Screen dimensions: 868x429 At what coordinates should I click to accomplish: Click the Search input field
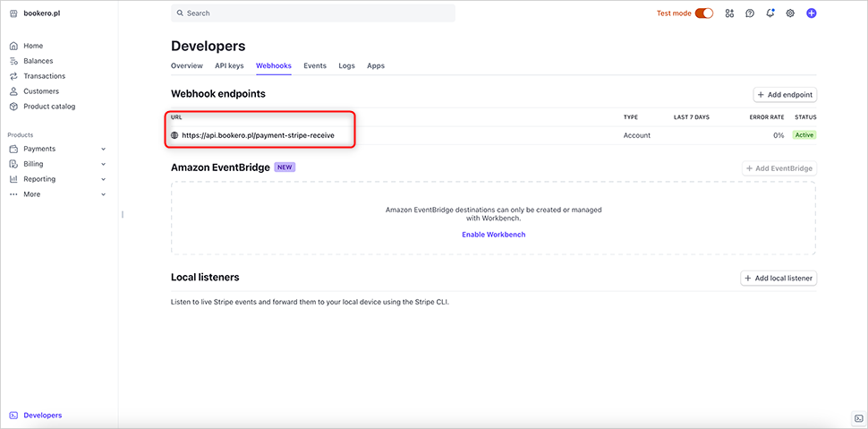point(313,13)
